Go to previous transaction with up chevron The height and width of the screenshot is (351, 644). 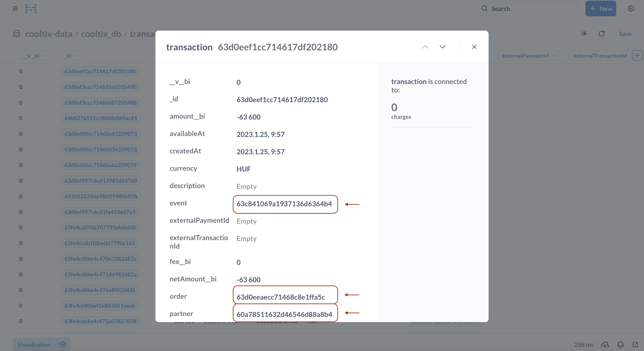point(425,47)
